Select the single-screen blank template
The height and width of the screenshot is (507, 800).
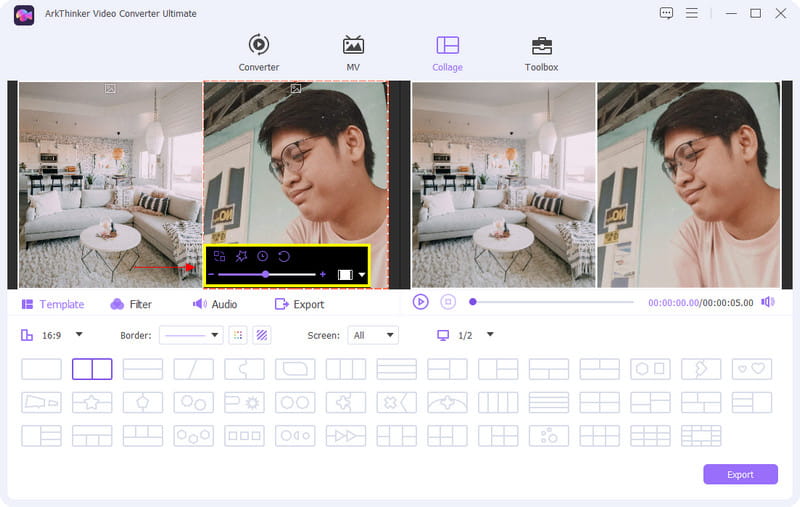(x=41, y=369)
